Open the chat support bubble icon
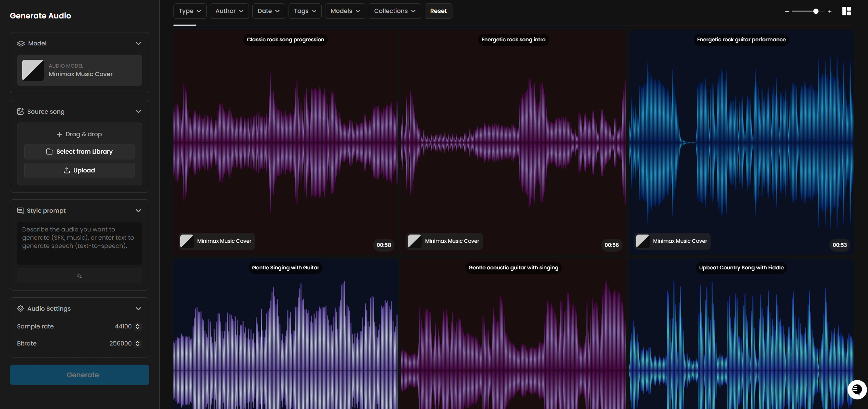Screen dimensions: 868x409 point(856,390)
